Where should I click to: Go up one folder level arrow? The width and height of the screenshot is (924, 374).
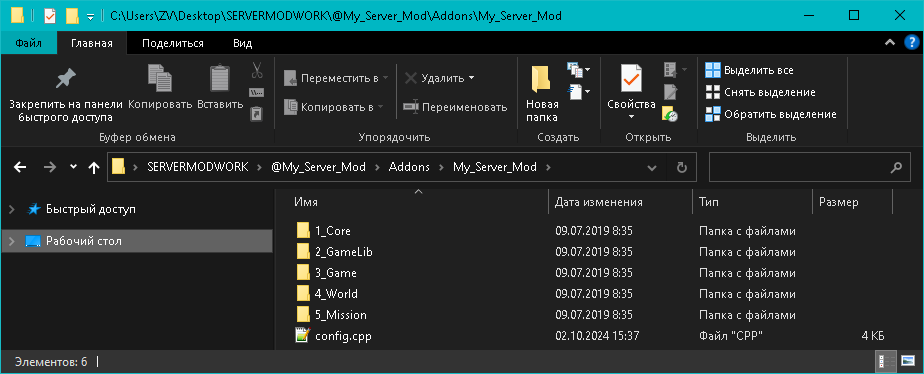(93, 168)
